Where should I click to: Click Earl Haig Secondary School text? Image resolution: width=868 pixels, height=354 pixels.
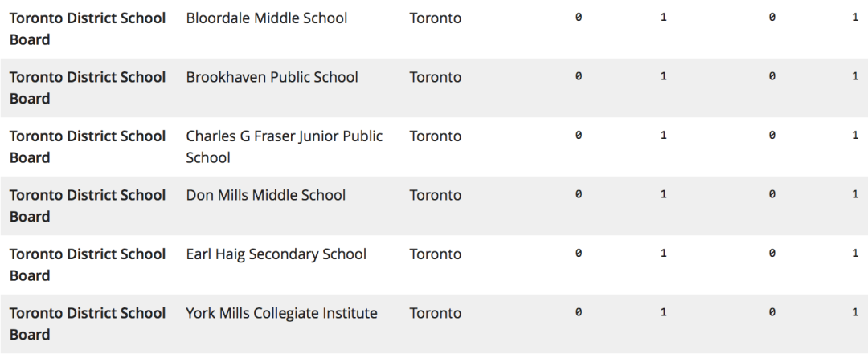pyautogui.click(x=276, y=254)
